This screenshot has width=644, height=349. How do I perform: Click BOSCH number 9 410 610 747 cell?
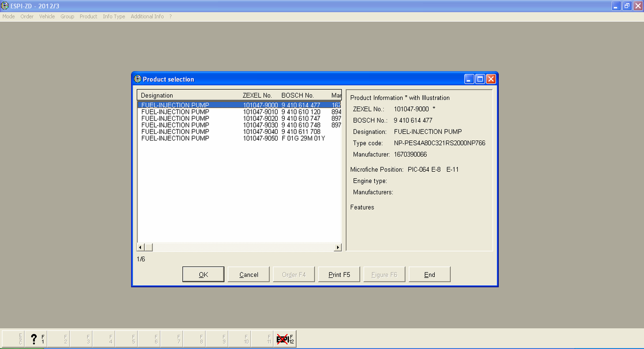pos(301,118)
